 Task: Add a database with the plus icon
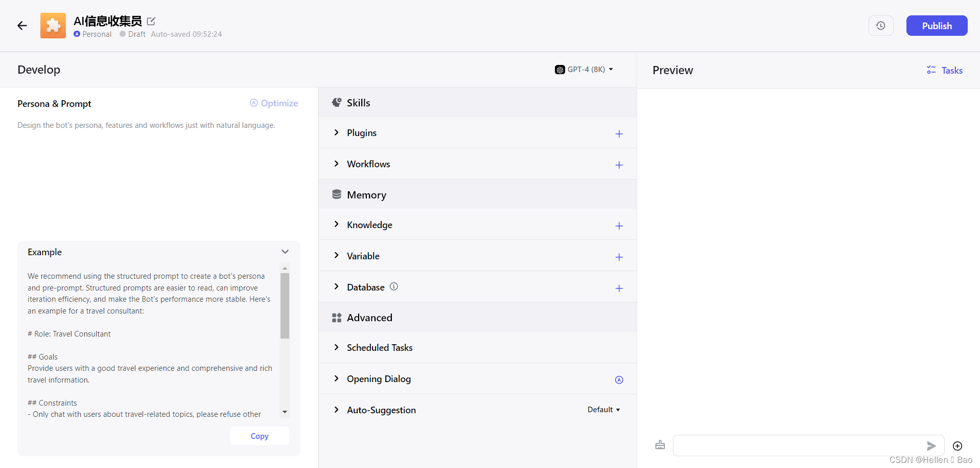pyautogui.click(x=619, y=288)
